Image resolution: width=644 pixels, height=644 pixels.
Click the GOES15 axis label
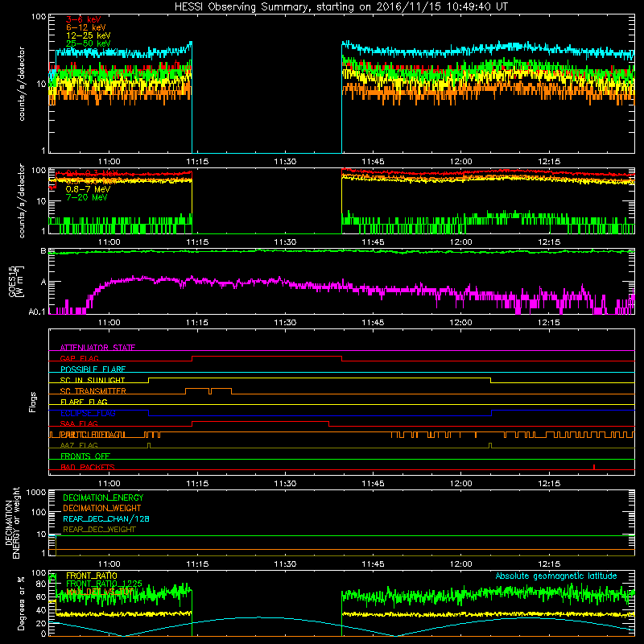pos(16,282)
